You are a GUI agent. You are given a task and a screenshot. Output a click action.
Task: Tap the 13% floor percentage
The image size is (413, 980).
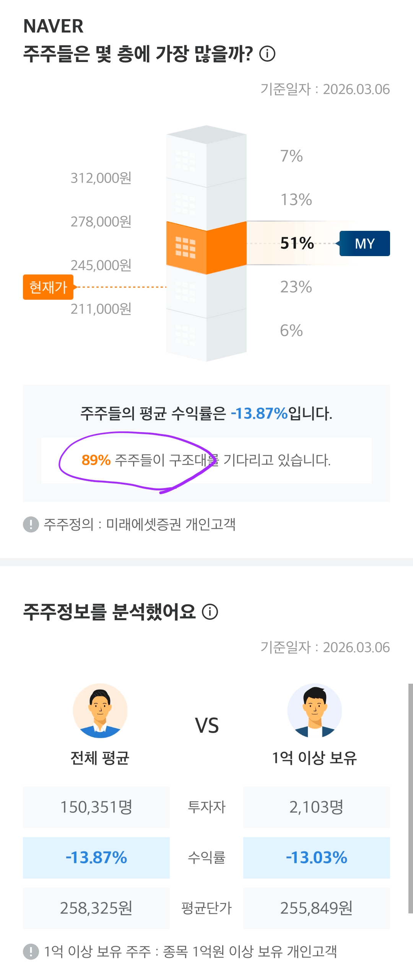click(296, 199)
